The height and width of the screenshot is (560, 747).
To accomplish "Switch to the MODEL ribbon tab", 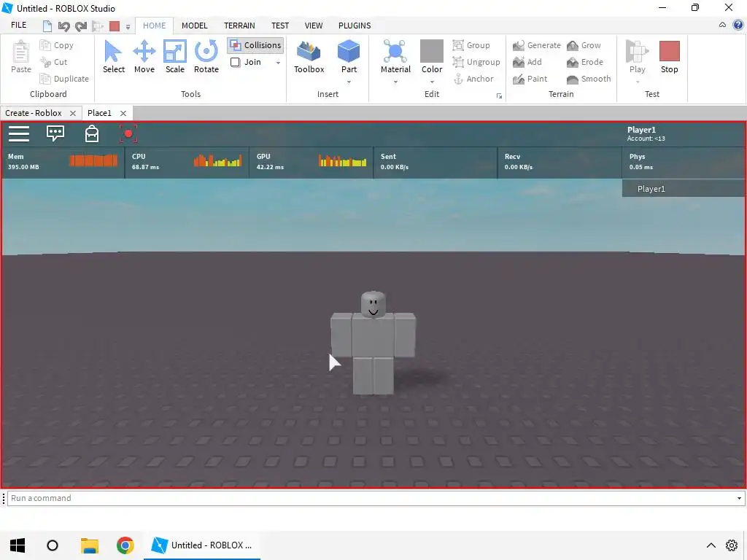I will click(194, 26).
